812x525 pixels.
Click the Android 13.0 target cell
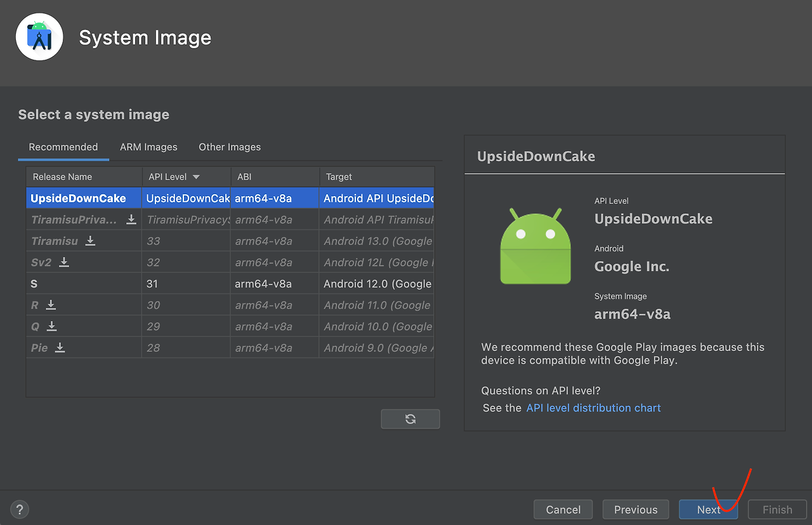377,241
